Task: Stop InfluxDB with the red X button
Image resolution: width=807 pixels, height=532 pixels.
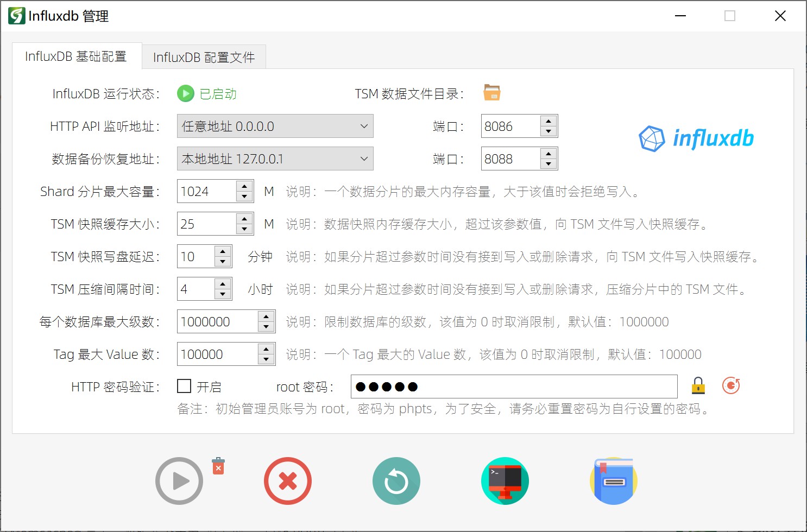Action: click(288, 481)
